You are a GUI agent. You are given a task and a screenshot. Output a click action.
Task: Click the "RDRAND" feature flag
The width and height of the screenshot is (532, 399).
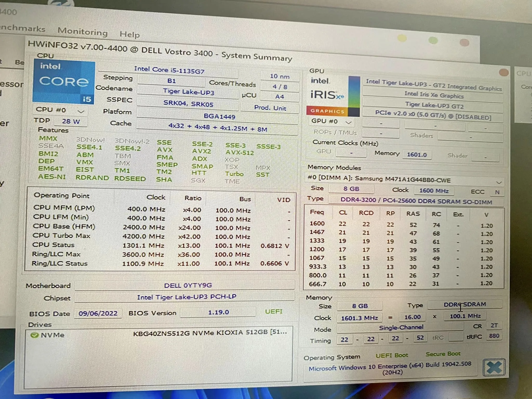[92, 178]
